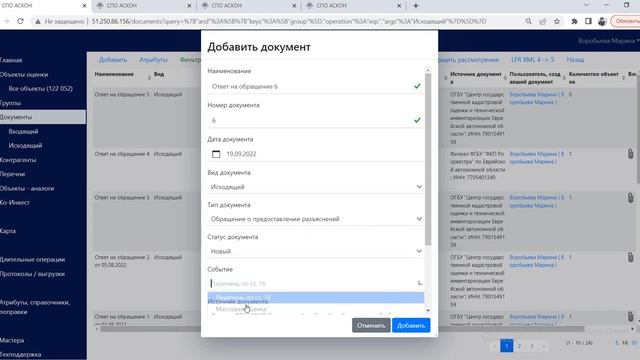Open 'Длительные операции' in the sidebar
The width and height of the screenshot is (640, 360).
pos(32,260)
